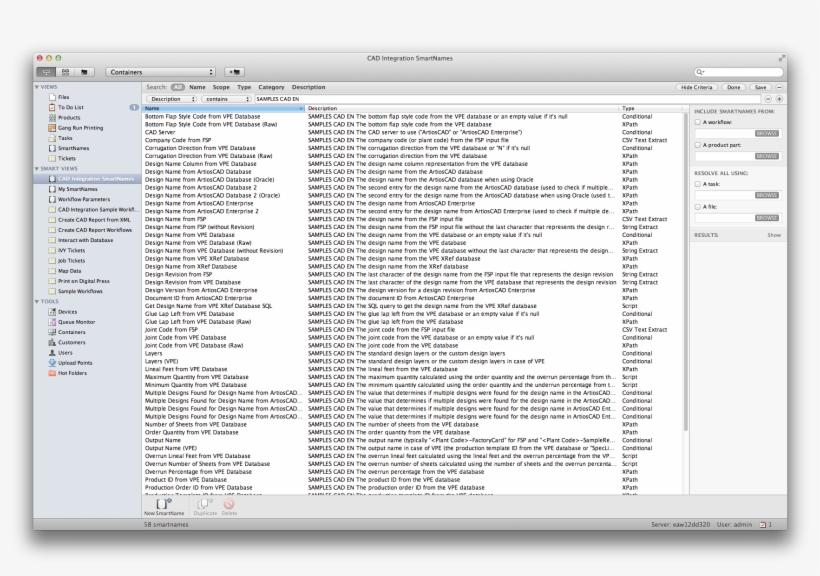Viewport: 820px width, 576px height.
Task: Open Queue Monitor in Tools sidebar
Action: 76,322
